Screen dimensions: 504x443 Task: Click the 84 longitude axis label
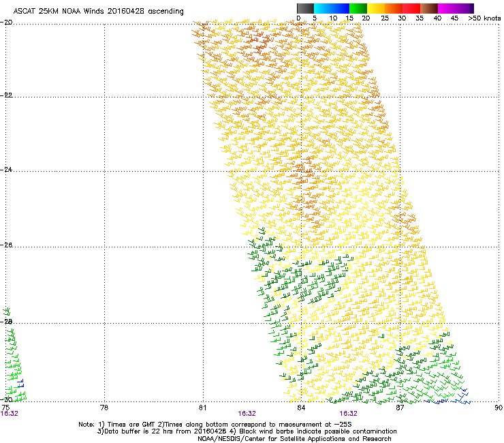(x=301, y=408)
